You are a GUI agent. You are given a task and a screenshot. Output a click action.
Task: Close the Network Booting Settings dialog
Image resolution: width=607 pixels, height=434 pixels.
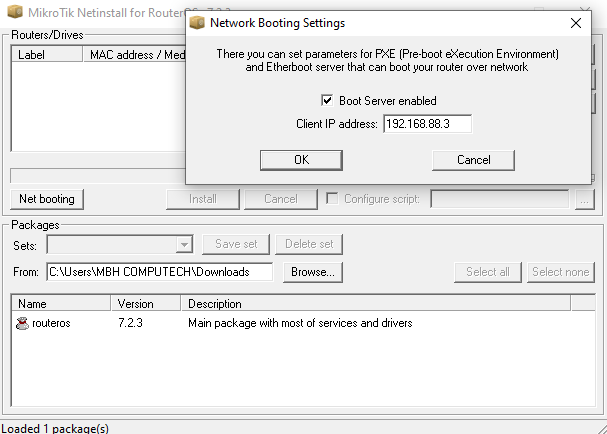(x=576, y=23)
